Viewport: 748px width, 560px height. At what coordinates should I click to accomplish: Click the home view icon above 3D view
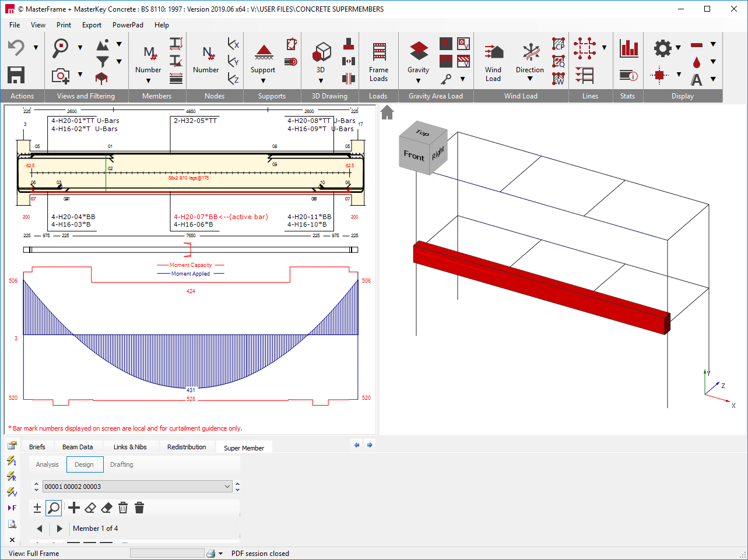[x=387, y=112]
